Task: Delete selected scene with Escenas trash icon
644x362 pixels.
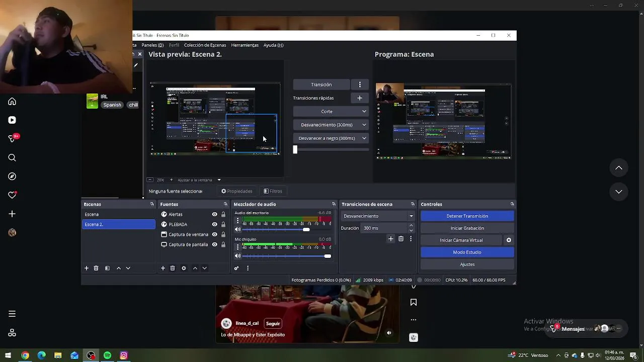Action: [x=96, y=268]
